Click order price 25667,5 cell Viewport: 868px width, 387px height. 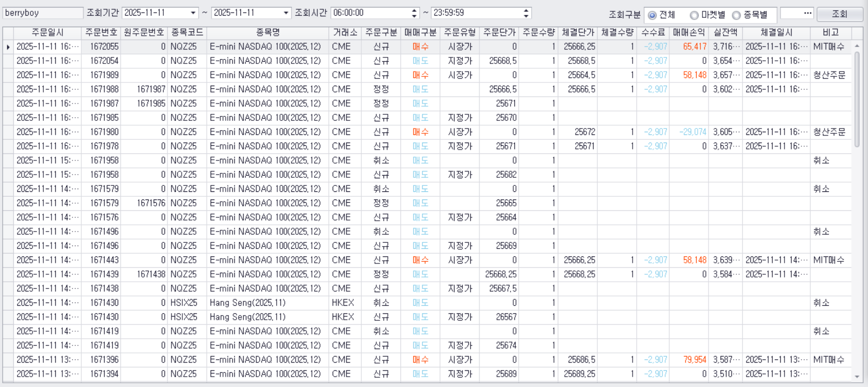[500, 289]
